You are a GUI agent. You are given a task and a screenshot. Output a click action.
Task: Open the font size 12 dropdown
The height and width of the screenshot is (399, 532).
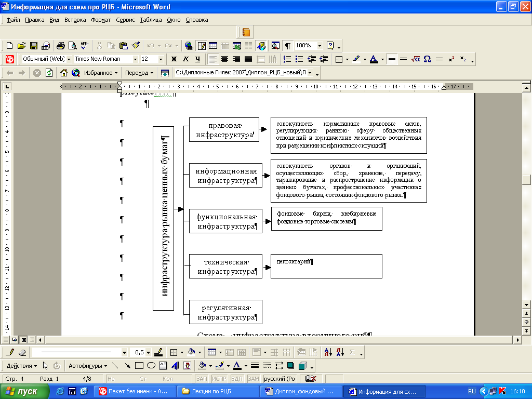[x=161, y=59]
